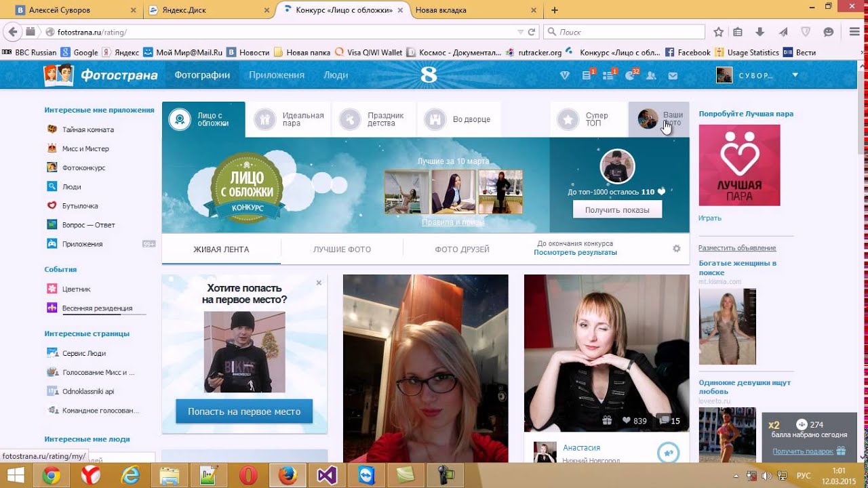The width and height of the screenshot is (868, 488).
Task: Open the Супер ТОП tab
Action: point(589,120)
